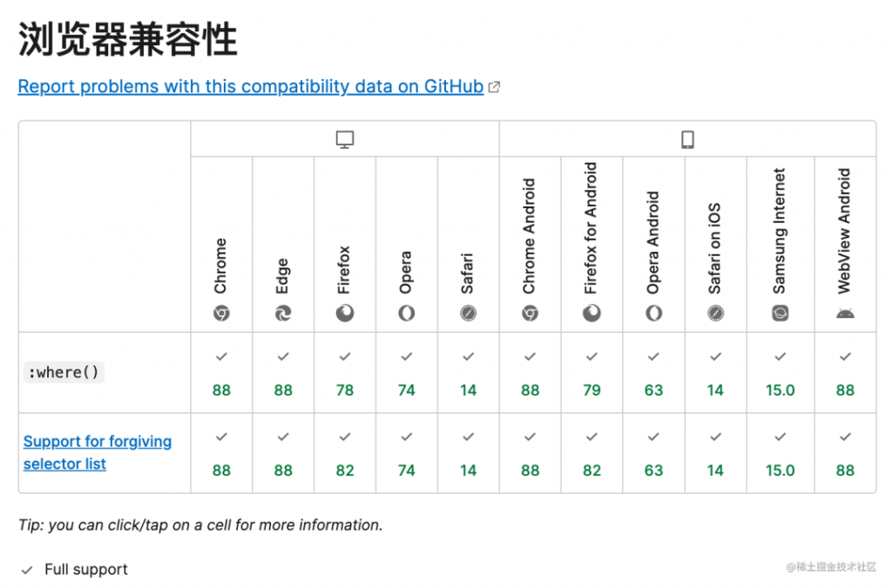Viewport: 892px width, 588px height.
Task: Click the desktop Opera icon
Action: (x=406, y=314)
